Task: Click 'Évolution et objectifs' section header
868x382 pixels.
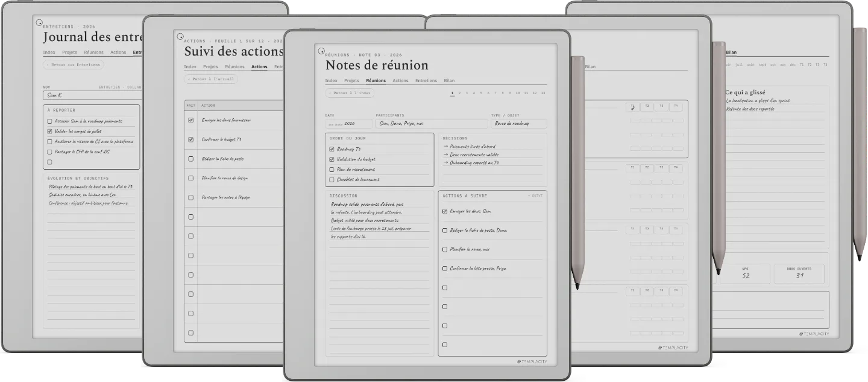Action: (x=78, y=179)
